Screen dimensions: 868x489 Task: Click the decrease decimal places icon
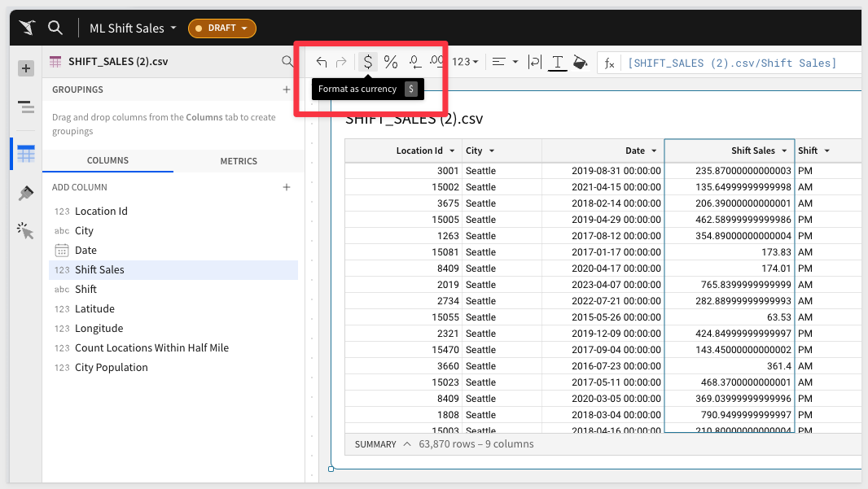click(414, 62)
